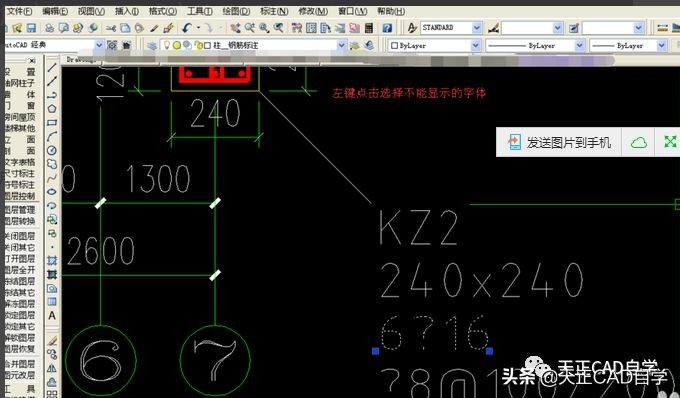Click 文字表格 in the side menu
Viewport: 680px width, 398px height.
tap(20, 162)
